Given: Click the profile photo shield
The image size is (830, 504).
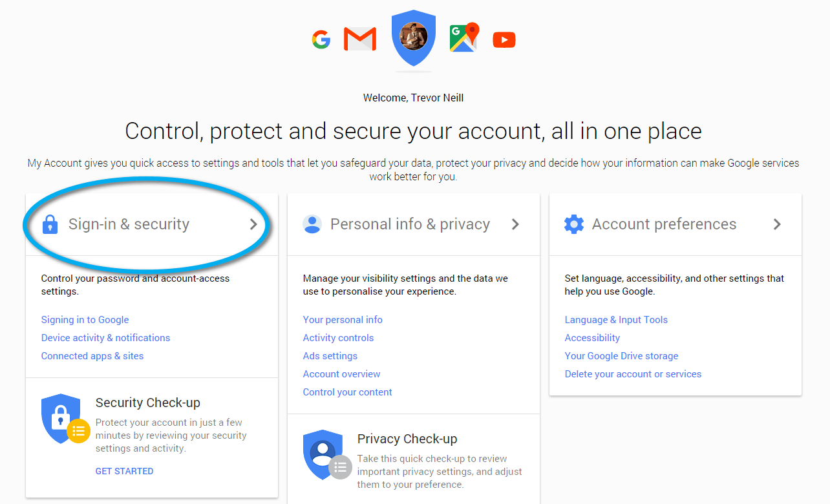Looking at the screenshot, I should point(414,37).
